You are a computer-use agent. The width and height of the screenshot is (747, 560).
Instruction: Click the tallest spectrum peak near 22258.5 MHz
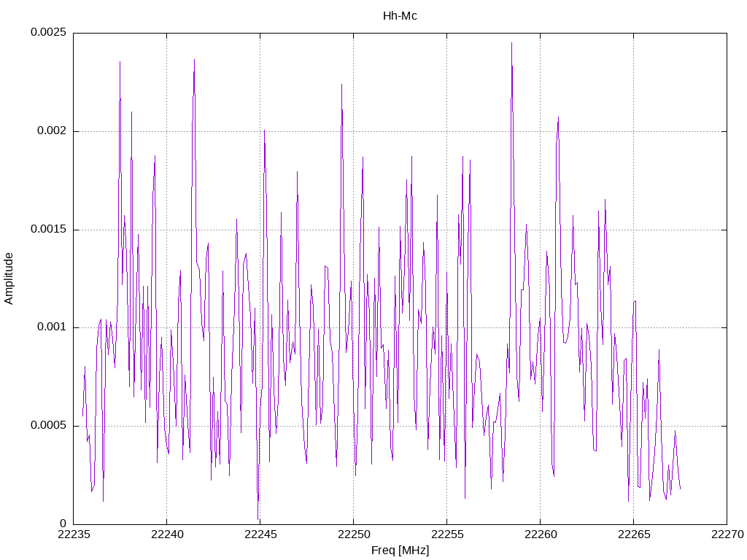511,43
